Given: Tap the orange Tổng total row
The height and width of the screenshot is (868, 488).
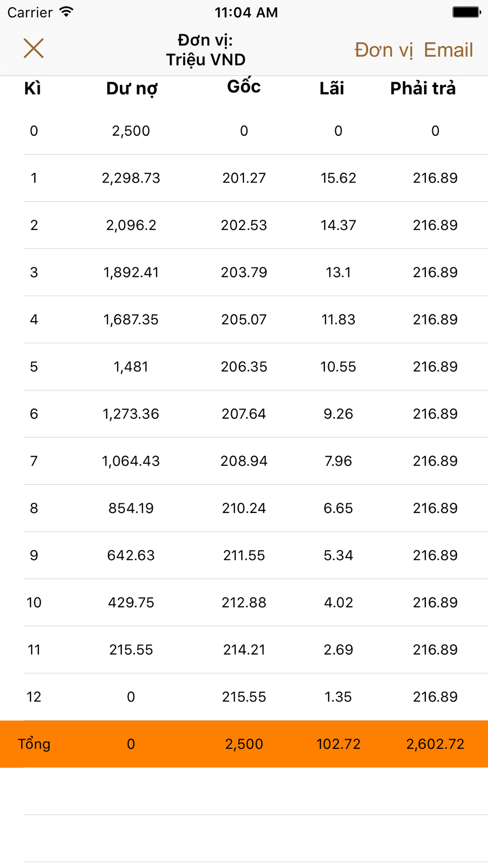Looking at the screenshot, I should click(244, 744).
